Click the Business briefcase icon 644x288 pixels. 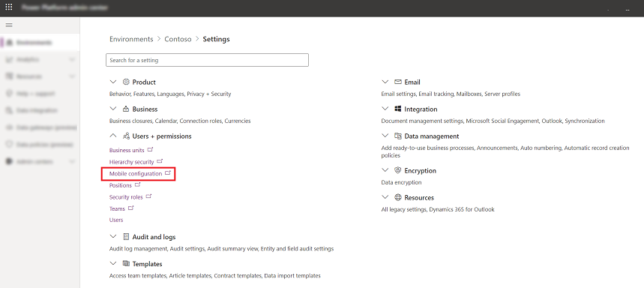[x=126, y=109]
